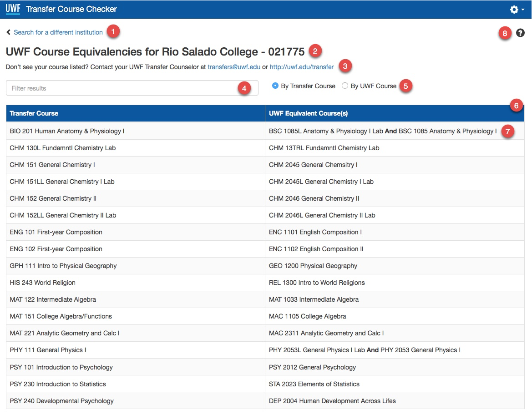Select PHY 111 General Physics I

(48, 350)
